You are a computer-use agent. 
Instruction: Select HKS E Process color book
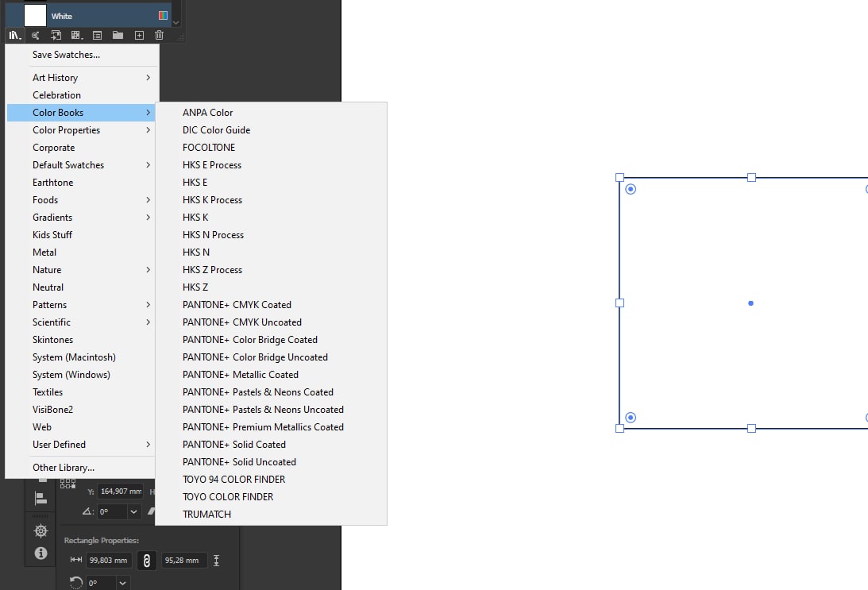click(x=272, y=165)
